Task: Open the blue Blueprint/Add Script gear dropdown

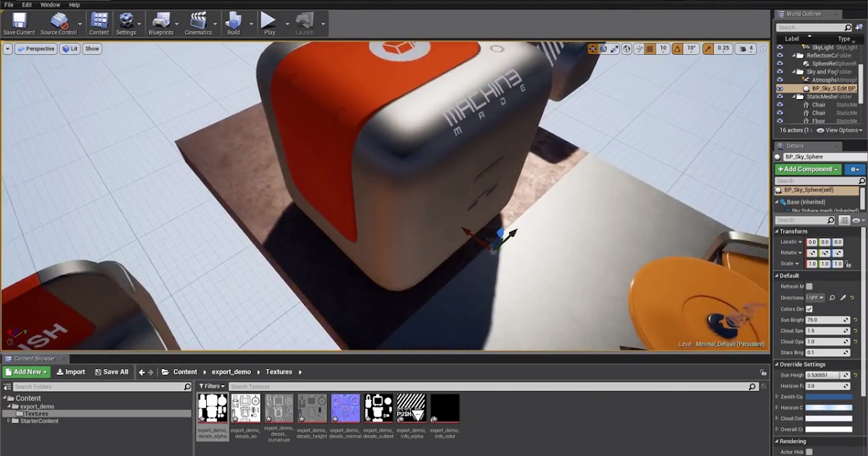Action: pos(854,169)
